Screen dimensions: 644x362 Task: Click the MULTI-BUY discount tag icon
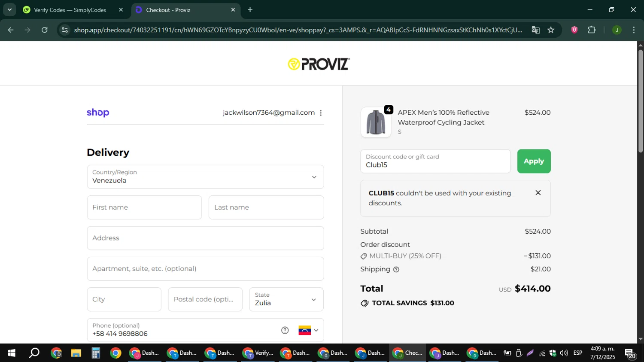[364, 256]
